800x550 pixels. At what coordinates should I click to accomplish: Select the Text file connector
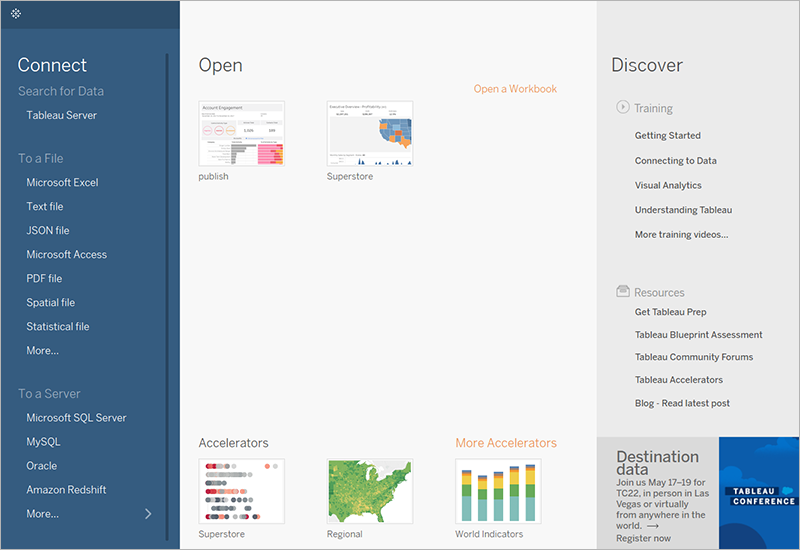coord(45,207)
